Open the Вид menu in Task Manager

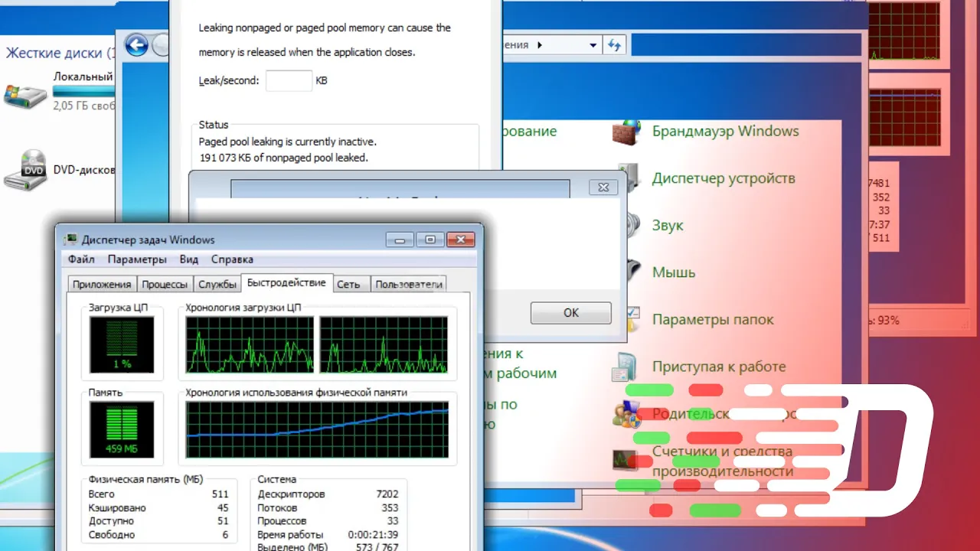189,259
